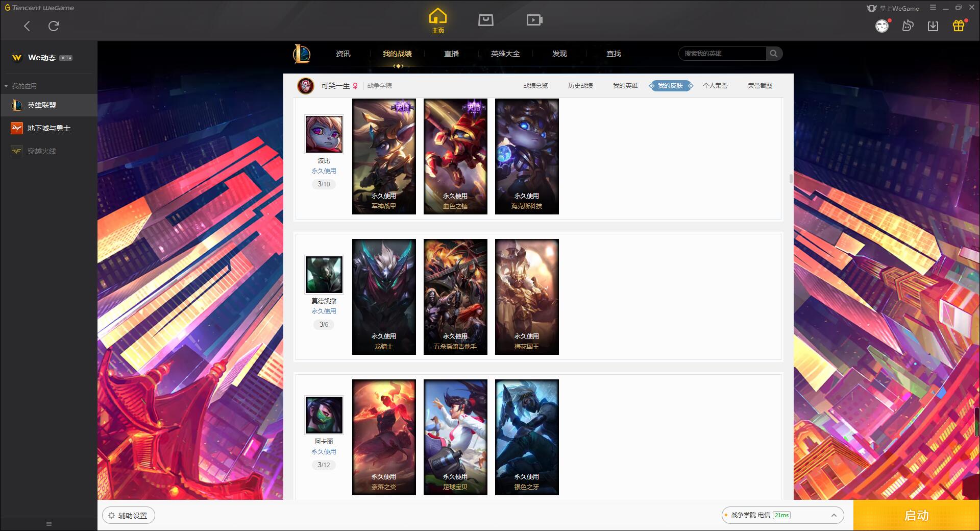
Task: Switch to 个人荣誉 sub-tab
Action: (715, 86)
